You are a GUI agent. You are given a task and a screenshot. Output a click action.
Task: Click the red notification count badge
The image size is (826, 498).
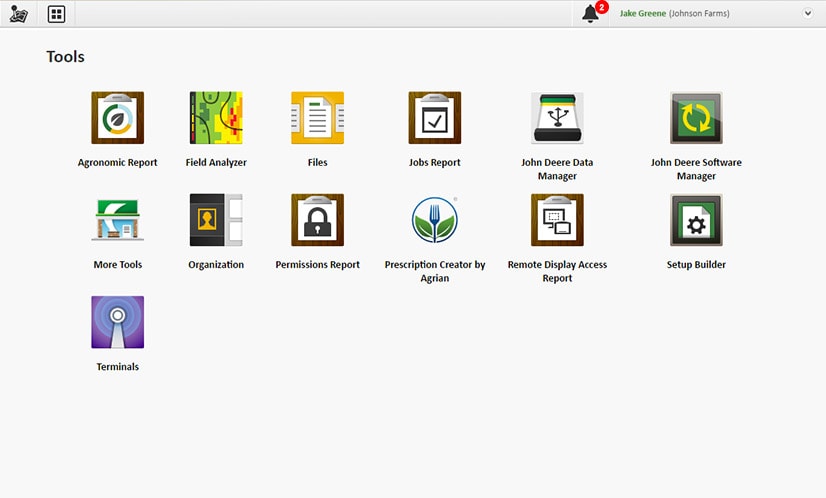(x=602, y=7)
